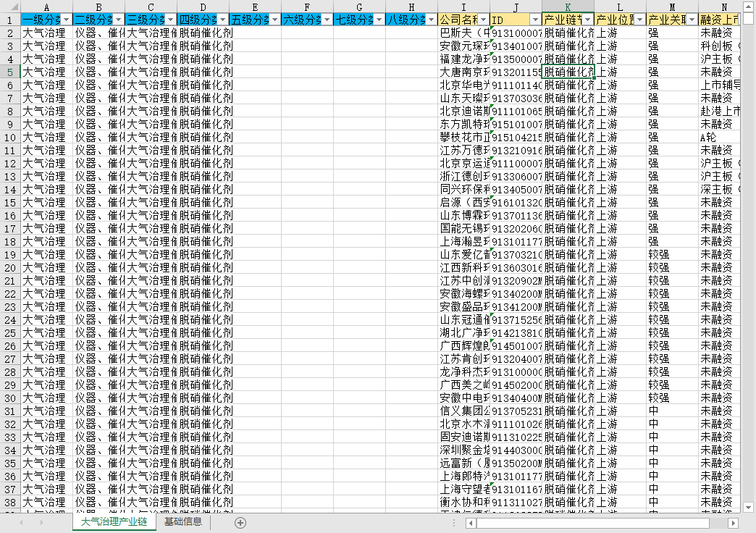Viewport: 756px width, 533px height.
Task: Click the horizontal scrollbar thumb
Action: pos(593,523)
